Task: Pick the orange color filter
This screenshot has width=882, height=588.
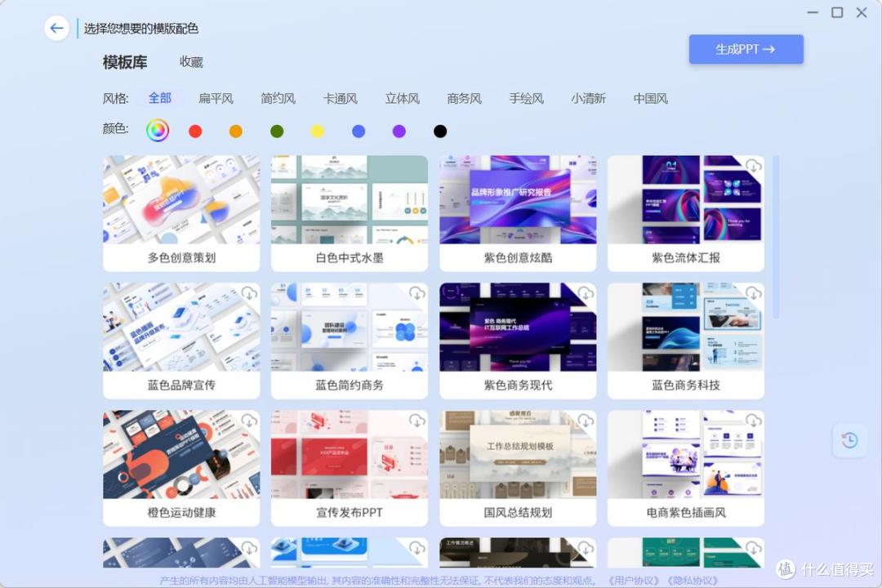Action: point(236,131)
